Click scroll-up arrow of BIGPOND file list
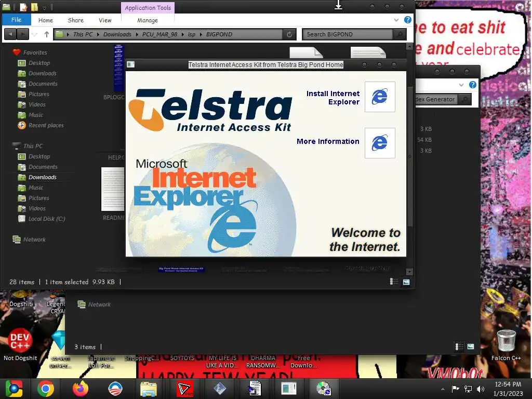Viewport: 532px width, 399px height. pos(409,46)
